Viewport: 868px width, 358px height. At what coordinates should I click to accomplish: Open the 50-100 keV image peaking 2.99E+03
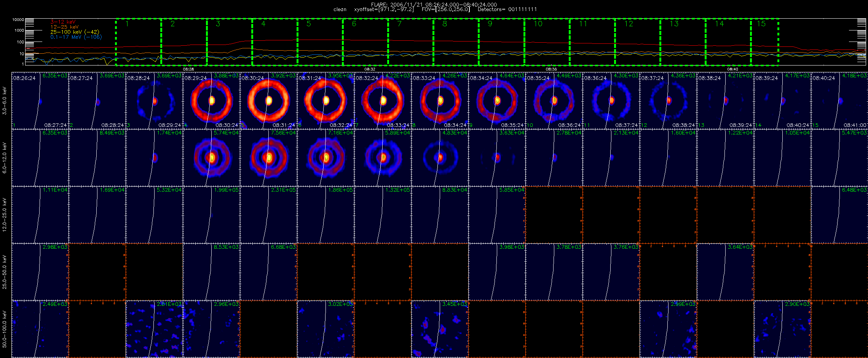tap(669, 329)
